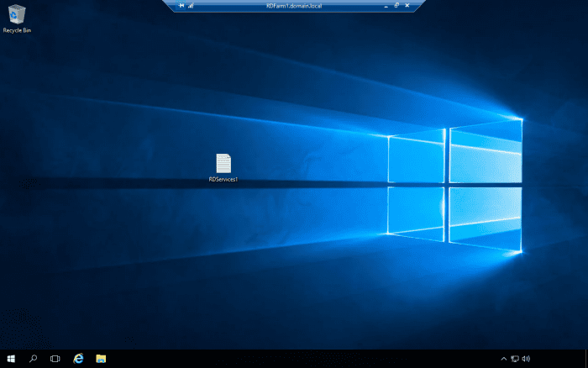Toggle the pin on the connection bar

point(181,6)
